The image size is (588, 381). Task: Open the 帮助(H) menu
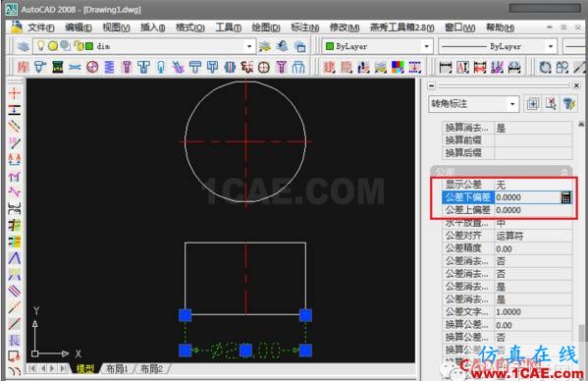click(x=500, y=27)
